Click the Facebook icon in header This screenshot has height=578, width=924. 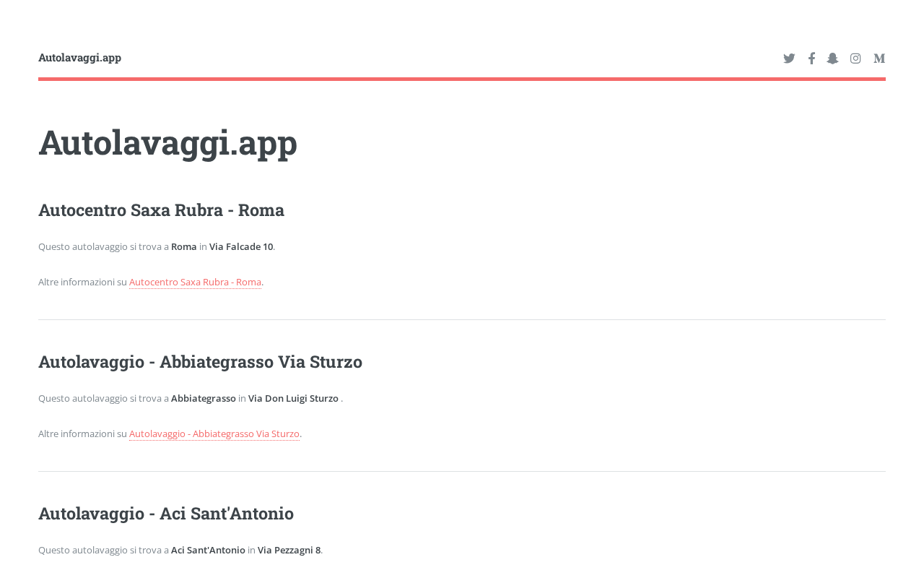(x=811, y=59)
